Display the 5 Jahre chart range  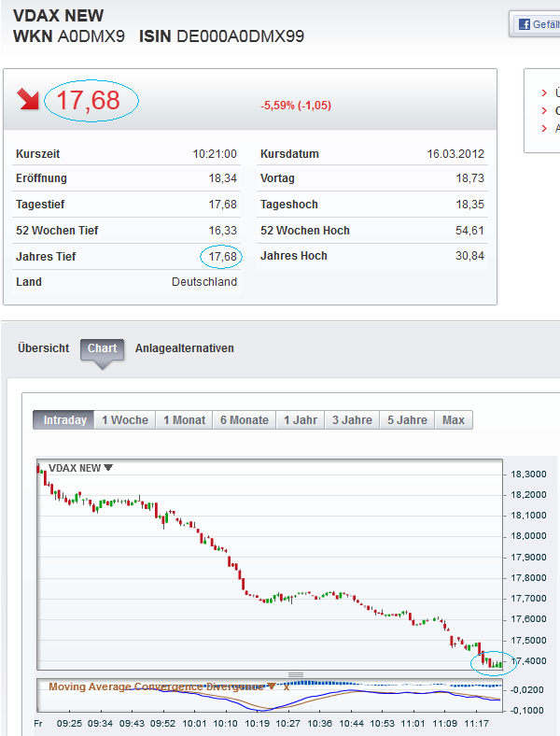coord(407,419)
